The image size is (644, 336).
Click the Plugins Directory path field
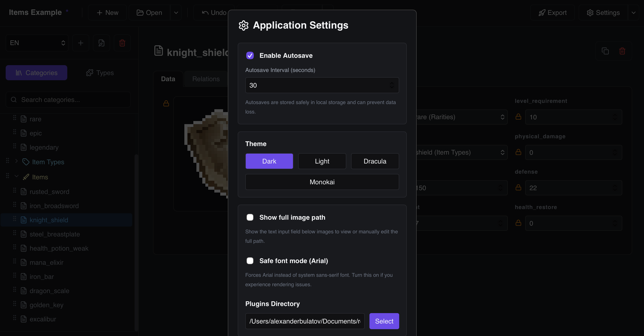click(305, 321)
